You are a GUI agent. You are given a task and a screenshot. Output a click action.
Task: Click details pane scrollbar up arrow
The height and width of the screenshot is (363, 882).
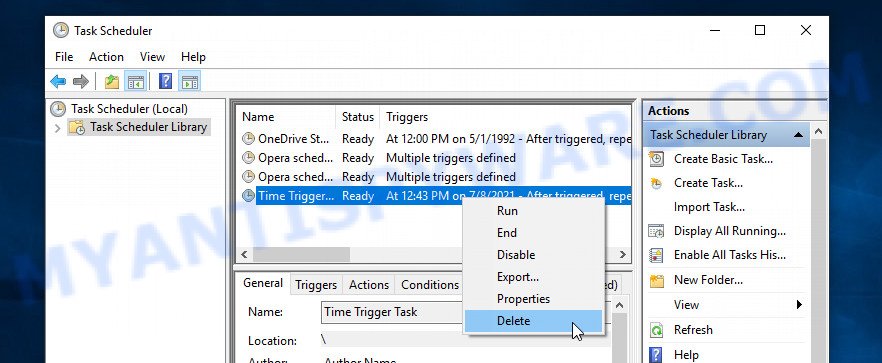[x=619, y=306]
